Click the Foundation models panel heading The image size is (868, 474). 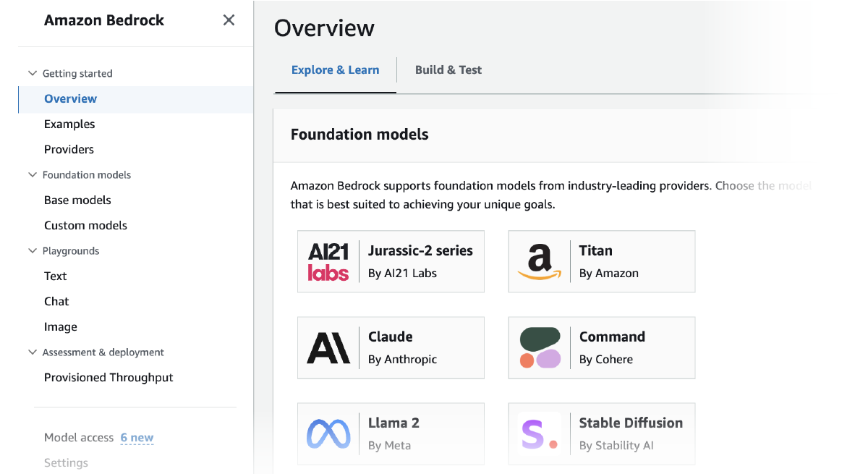[x=359, y=135]
